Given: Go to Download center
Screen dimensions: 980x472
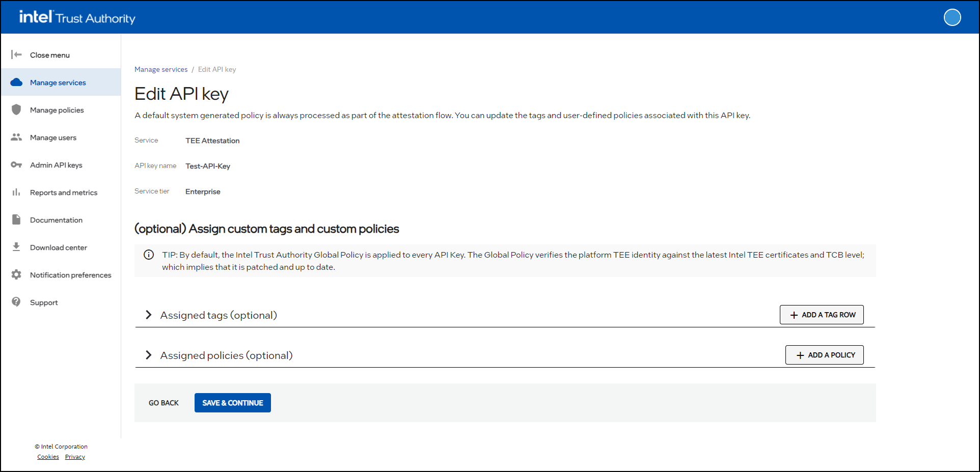Looking at the screenshot, I should click(x=61, y=247).
